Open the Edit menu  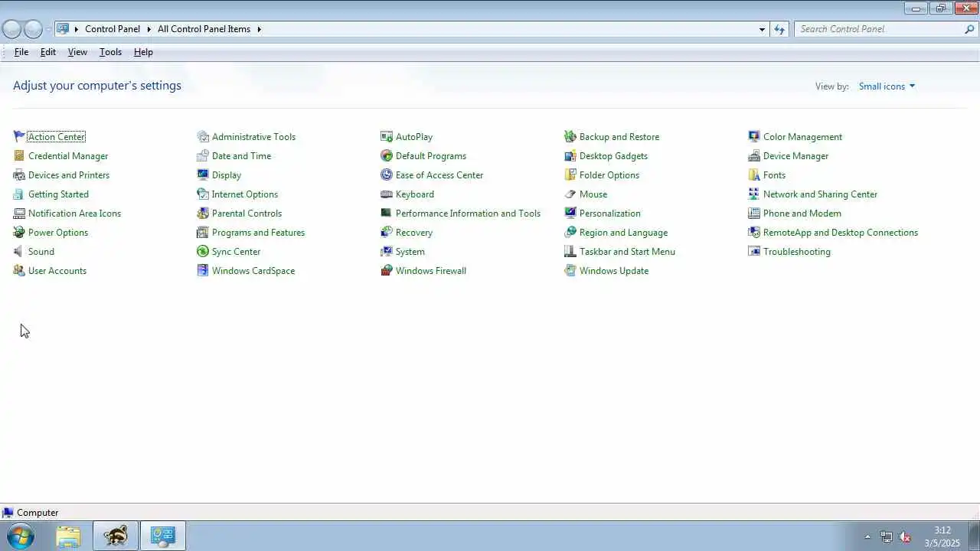click(x=48, y=52)
